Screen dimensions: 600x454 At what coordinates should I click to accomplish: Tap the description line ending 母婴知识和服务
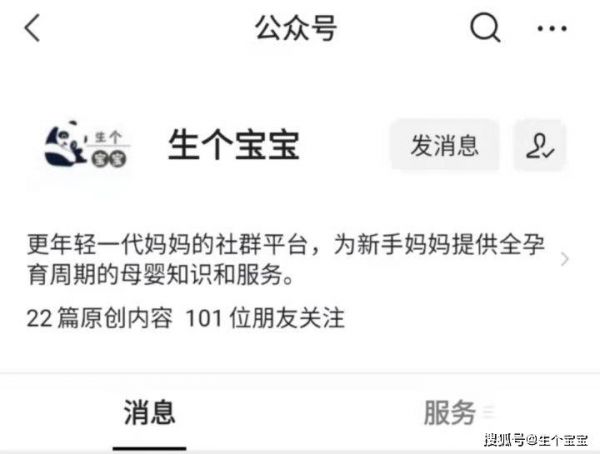[x=160, y=274]
